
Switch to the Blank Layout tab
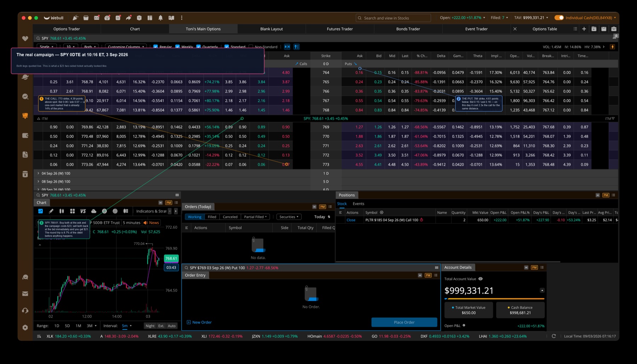pos(271,29)
